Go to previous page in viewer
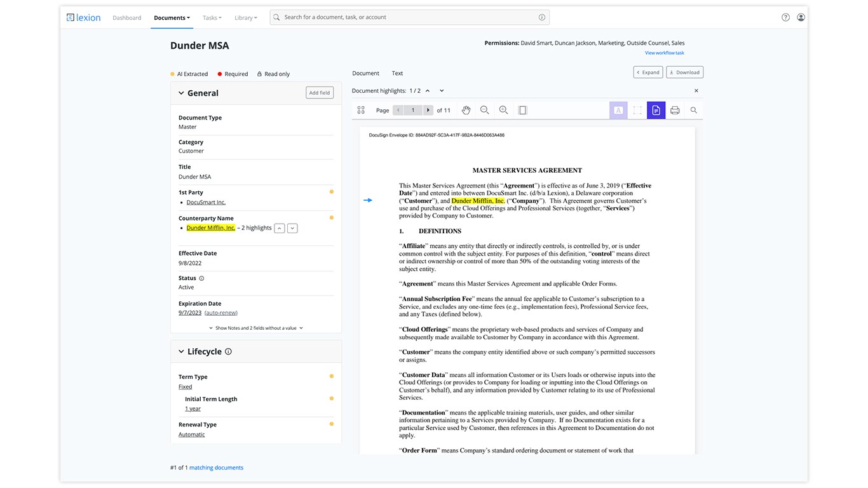868x488 pixels. pos(398,110)
